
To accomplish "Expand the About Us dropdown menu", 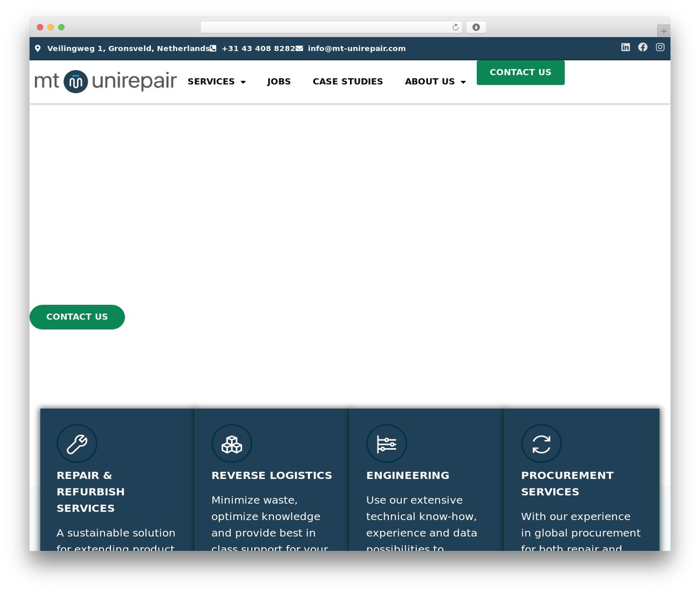I will click(x=435, y=82).
